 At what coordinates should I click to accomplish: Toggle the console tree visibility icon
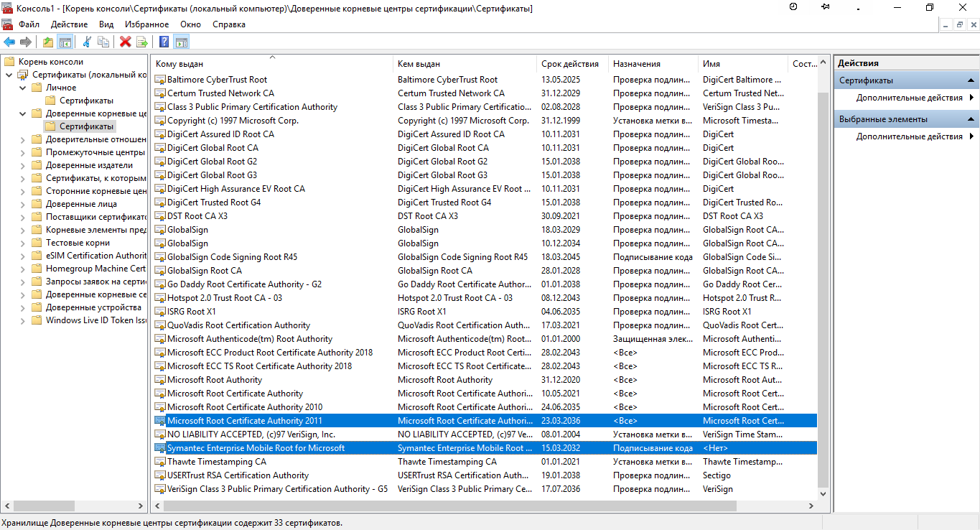65,41
